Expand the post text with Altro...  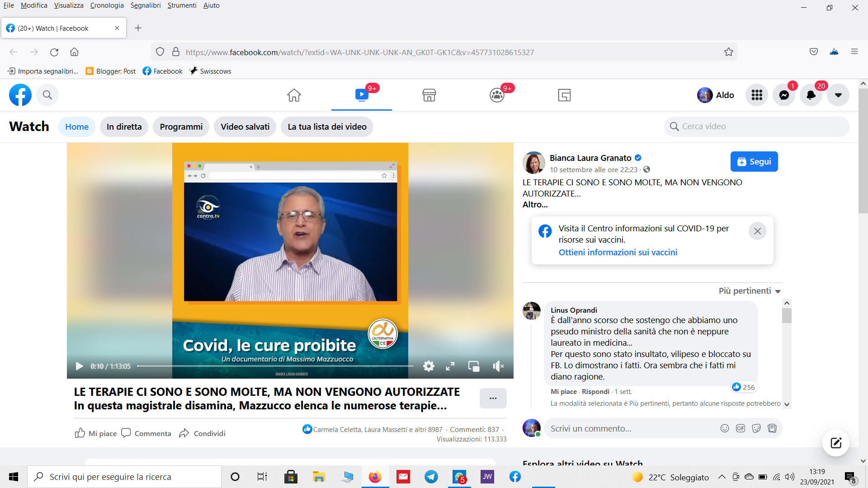point(535,205)
